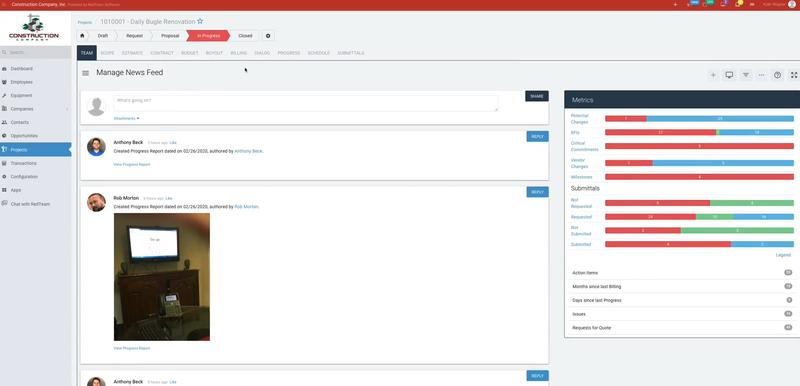The width and height of the screenshot is (800, 386).
Task: Click the home icon in workflow bar
Action: 82,36
